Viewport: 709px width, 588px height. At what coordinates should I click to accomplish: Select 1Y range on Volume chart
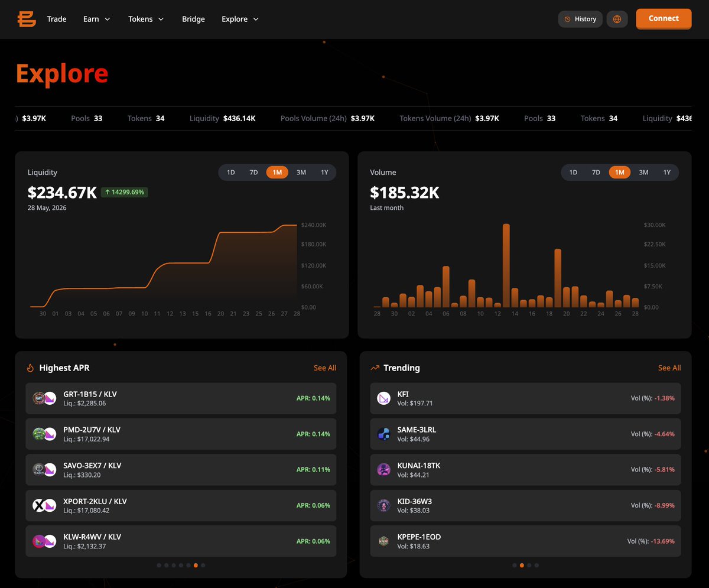(x=667, y=173)
